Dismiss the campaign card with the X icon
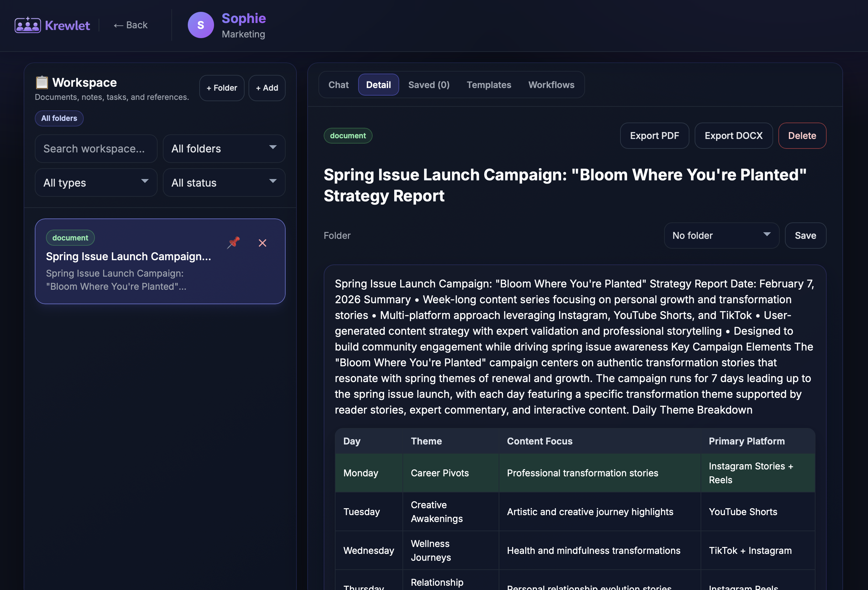 pos(263,243)
